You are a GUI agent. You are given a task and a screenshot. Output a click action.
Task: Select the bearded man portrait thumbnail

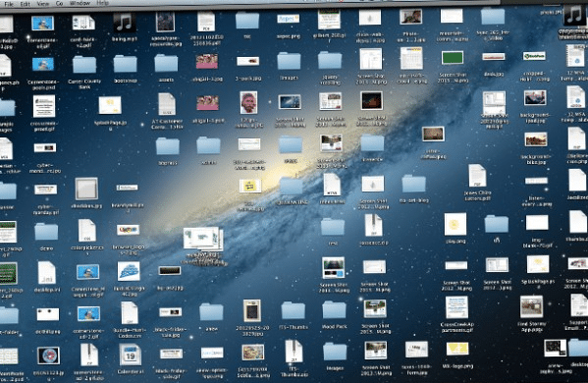[x=248, y=102]
